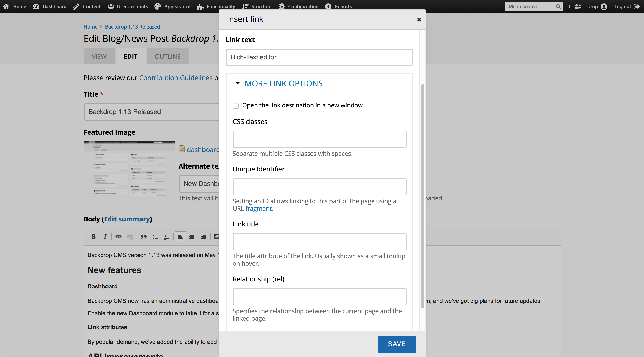This screenshot has width=644, height=357.
Task: Switch to the OUTLINE tab
Action: 167,57
